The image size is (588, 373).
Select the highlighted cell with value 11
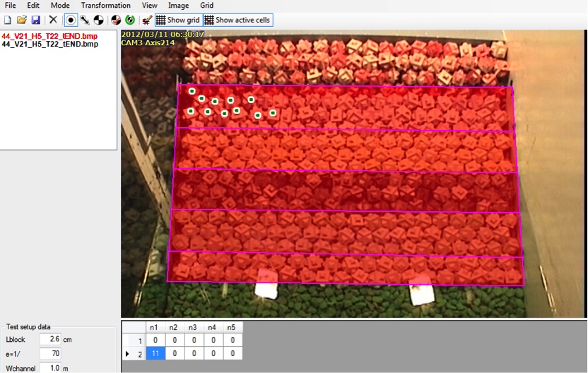pyautogui.click(x=155, y=353)
